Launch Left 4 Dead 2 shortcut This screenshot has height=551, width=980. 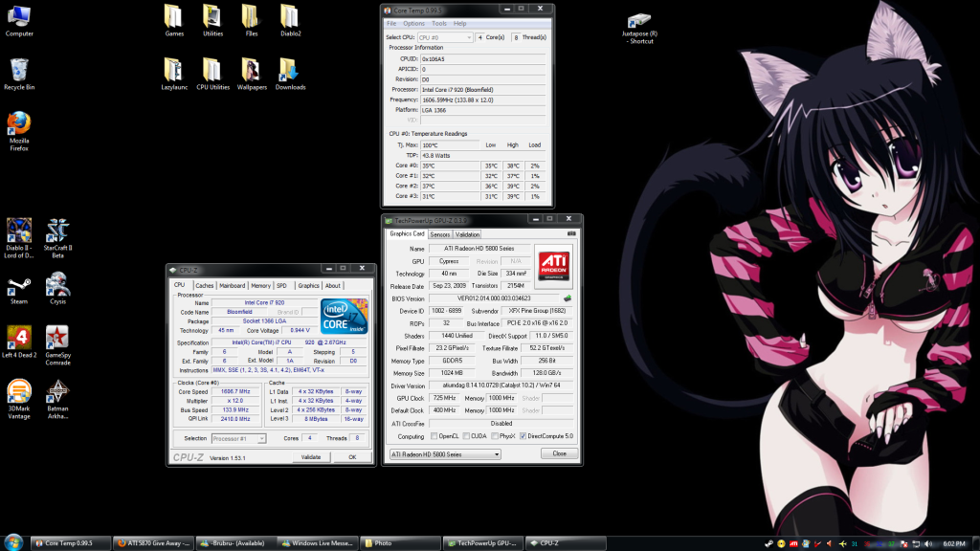19,342
